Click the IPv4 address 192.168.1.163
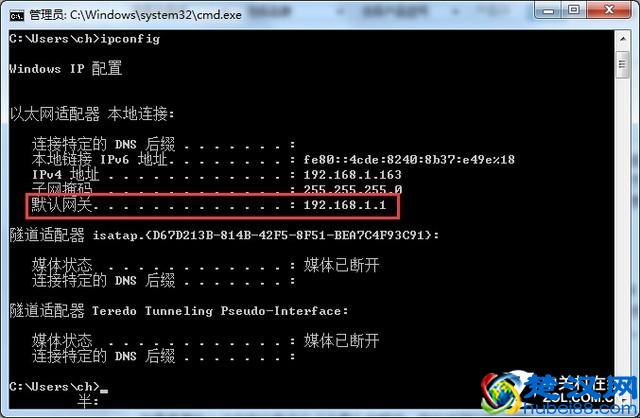The width and height of the screenshot is (640, 418). (352, 175)
